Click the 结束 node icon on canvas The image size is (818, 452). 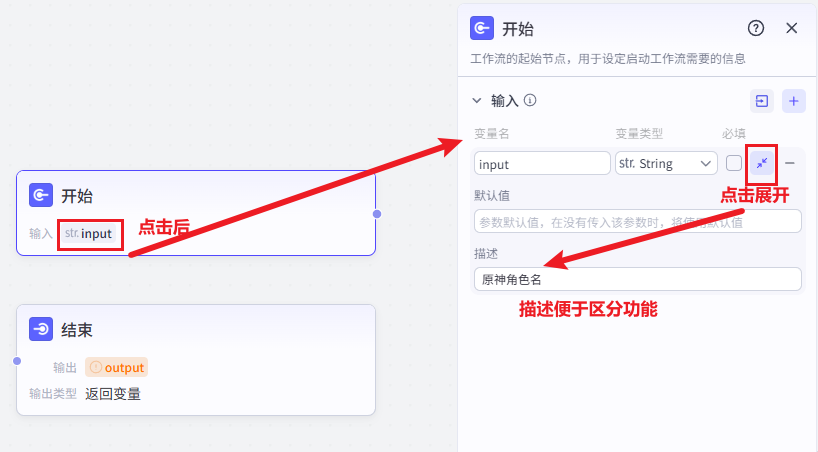[41, 329]
